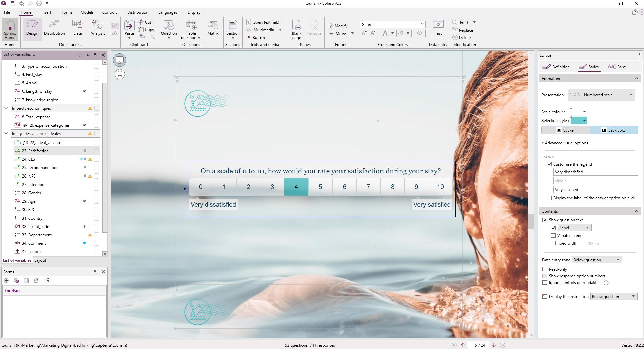Click the Back color button
644x349 pixels.
point(614,130)
